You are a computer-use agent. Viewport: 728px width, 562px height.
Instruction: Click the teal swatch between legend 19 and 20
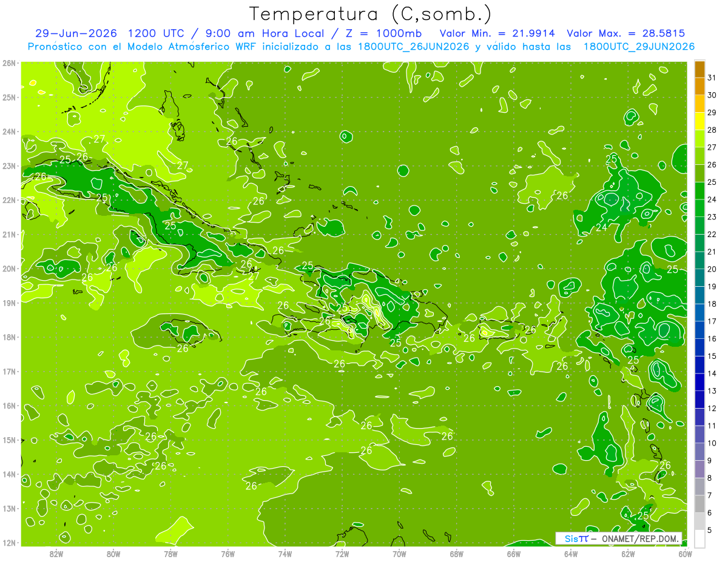pos(699,278)
